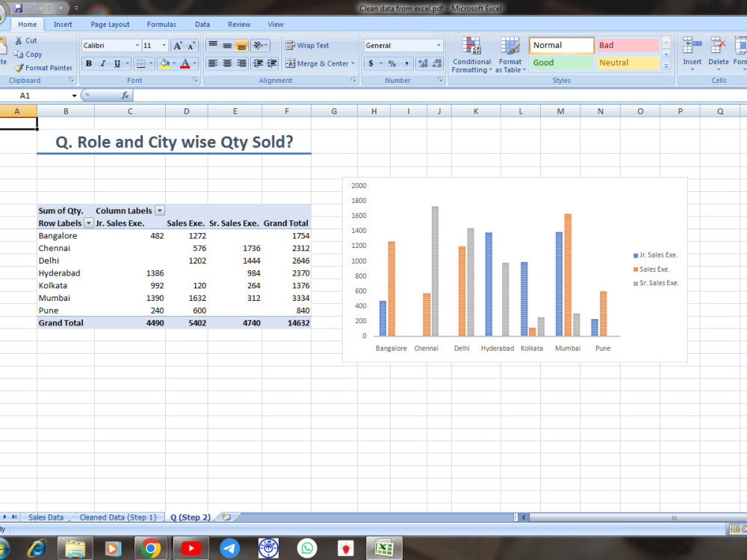Viewport: 747px width, 560px height.
Task: Open Row Labels filter dropdown
Action: 89,223
